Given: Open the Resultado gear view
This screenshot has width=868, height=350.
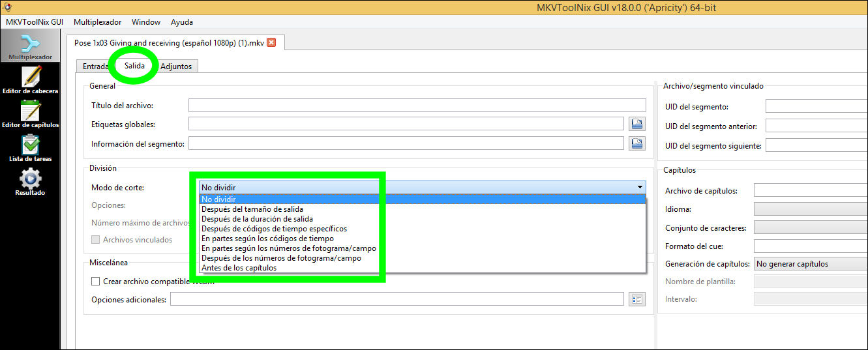Looking at the screenshot, I should (30, 181).
